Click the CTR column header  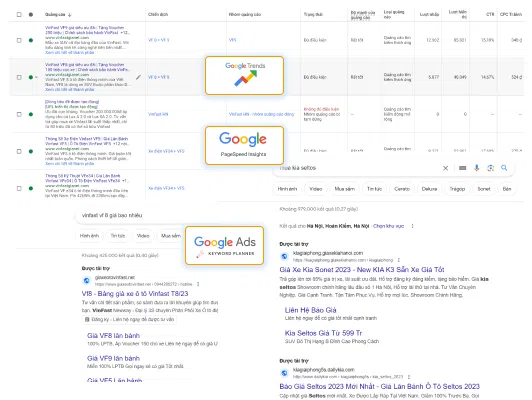point(490,15)
